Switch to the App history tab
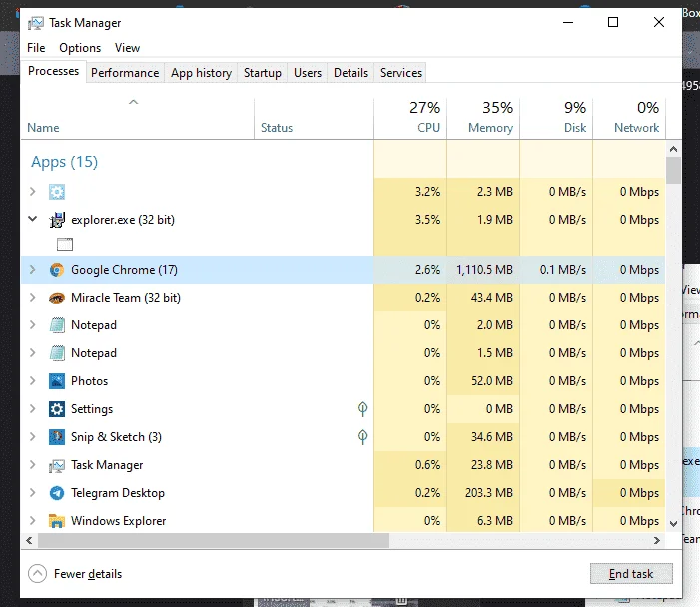700x607 pixels. pyautogui.click(x=201, y=73)
